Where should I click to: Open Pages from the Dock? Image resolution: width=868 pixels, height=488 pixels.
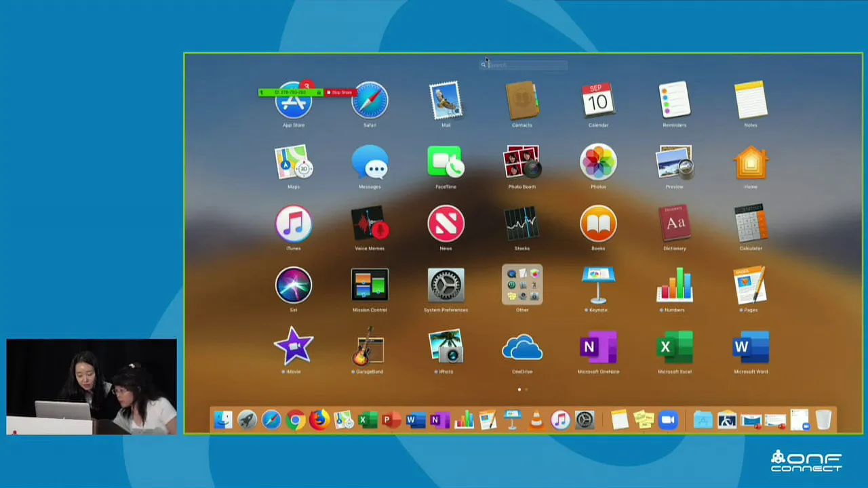click(488, 420)
